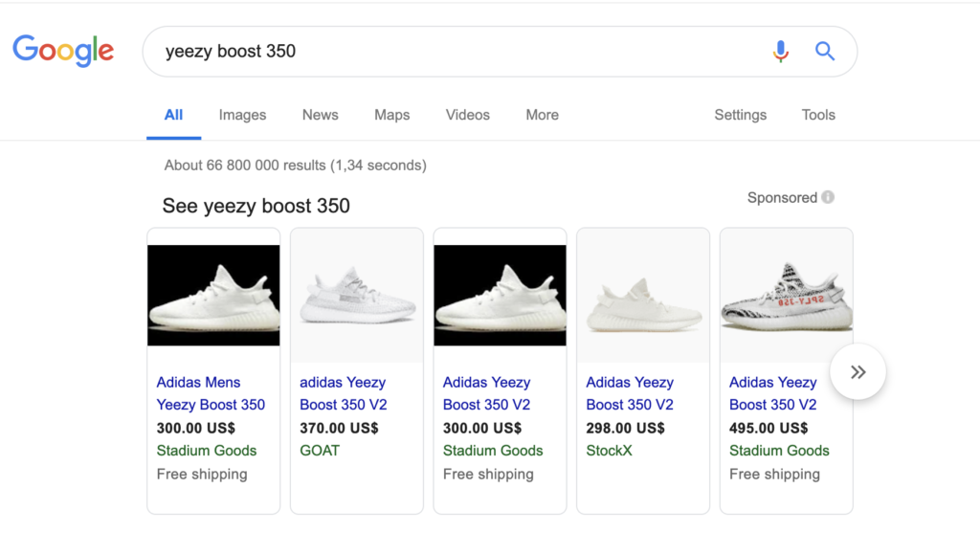The image size is (980, 554).
Task: Open the 300.00 US$ Yeezy Boost 350 V2 title link
Action: click(x=486, y=393)
